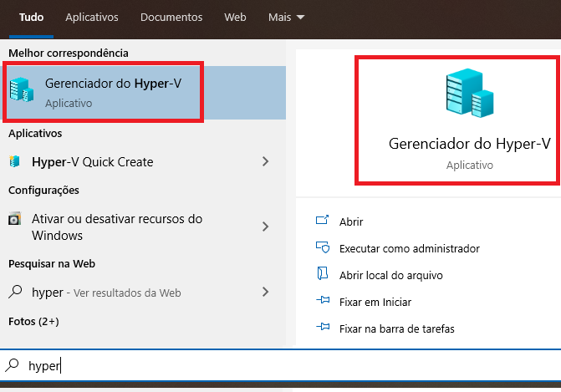The height and width of the screenshot is (392, 561).
Task: Click the Hyper-V Quick Create app icon
Action: (15, 161)
